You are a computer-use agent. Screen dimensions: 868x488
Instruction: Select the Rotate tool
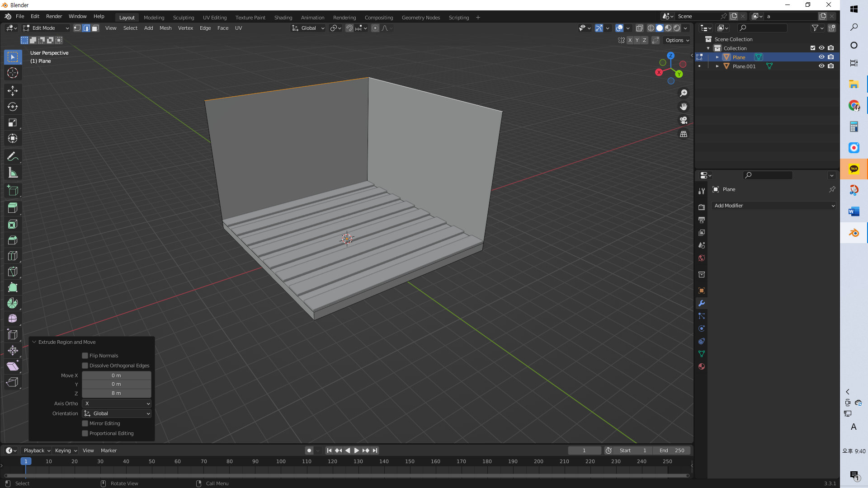(13, 107)
